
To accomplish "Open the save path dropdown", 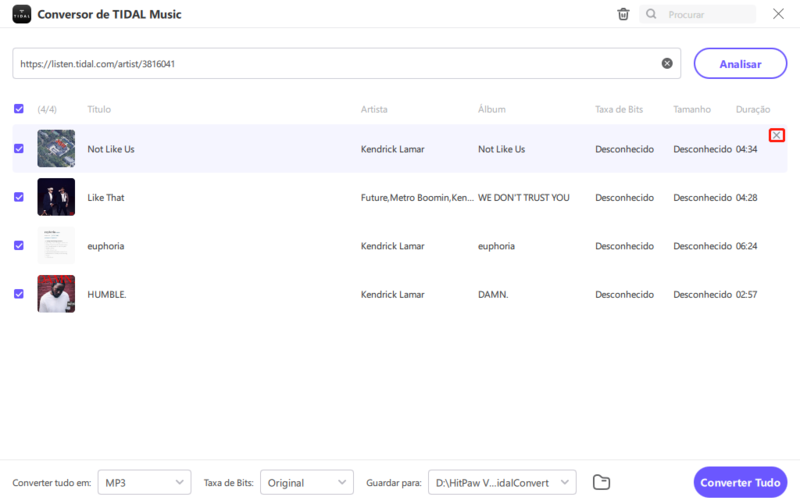I will click(x=502, y=482).
